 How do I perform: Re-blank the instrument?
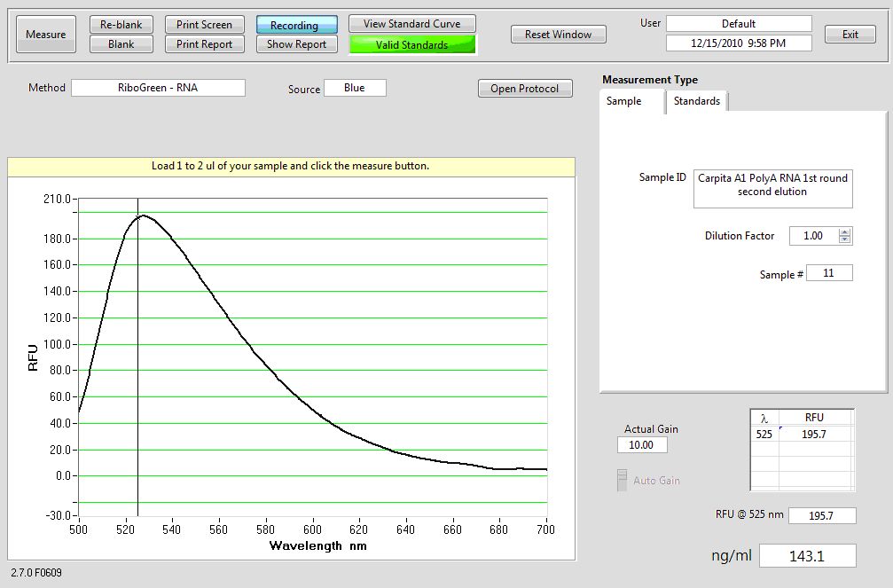[x=121, y=25]
